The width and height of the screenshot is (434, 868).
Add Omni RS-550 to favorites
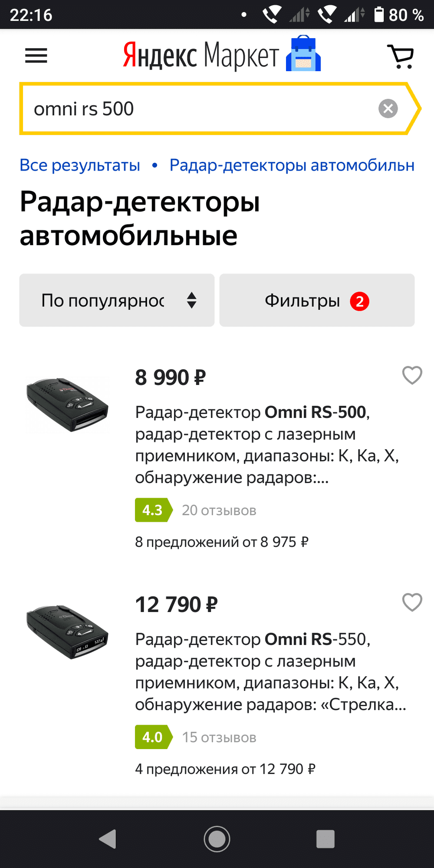click(412, 602)
